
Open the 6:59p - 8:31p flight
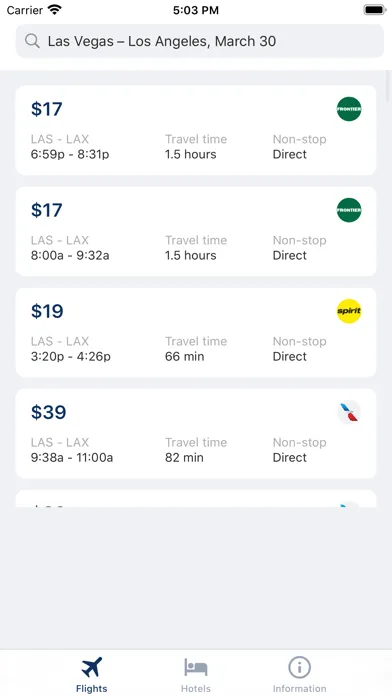[196, 130]
